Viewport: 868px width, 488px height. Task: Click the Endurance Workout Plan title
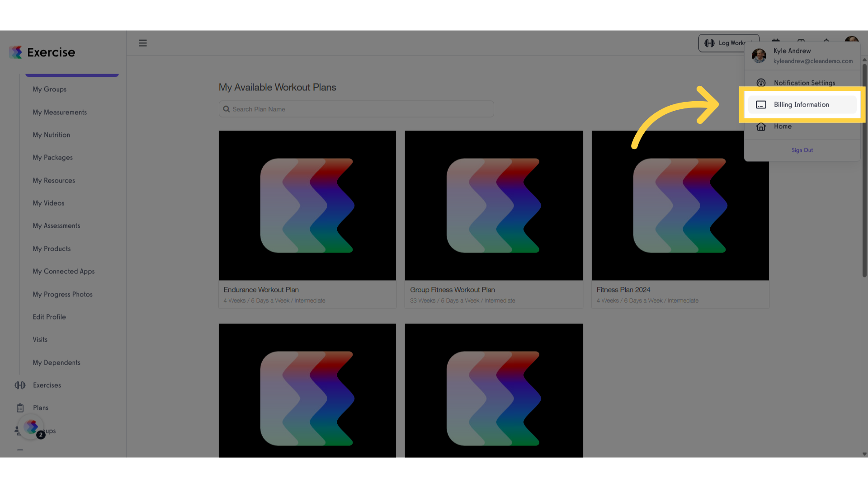coord(261,290)
